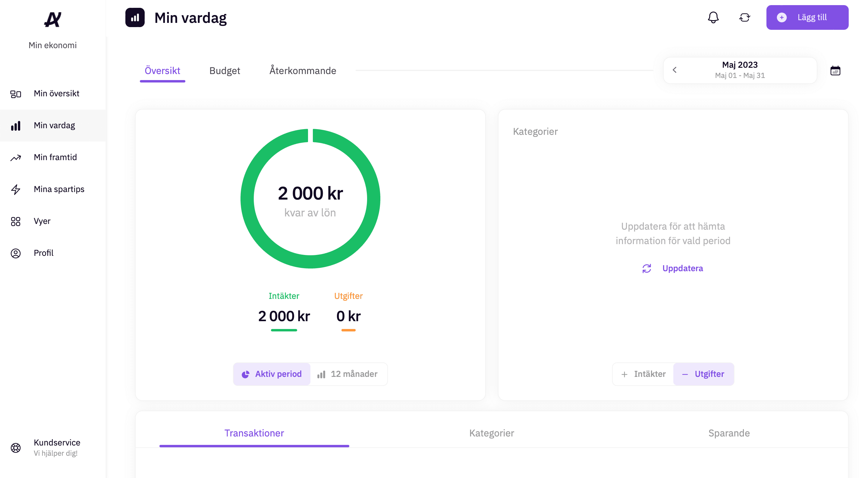Switch chart to 12 månader view
This screenshot has height=478, width=868.
point(348,374)
